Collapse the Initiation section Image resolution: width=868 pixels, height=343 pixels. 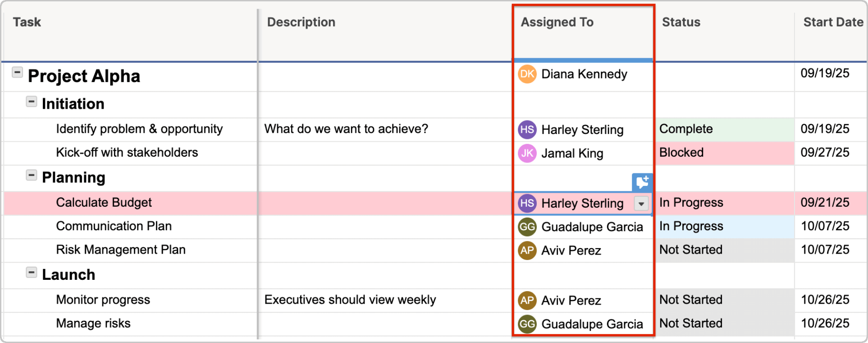[31, 102]
